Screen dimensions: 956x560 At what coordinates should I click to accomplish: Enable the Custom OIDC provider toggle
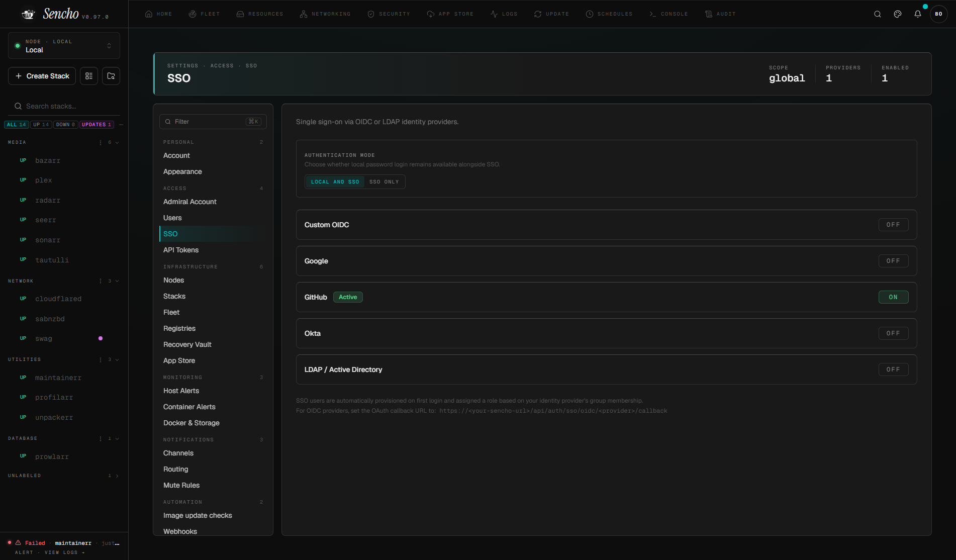[893, 225]
